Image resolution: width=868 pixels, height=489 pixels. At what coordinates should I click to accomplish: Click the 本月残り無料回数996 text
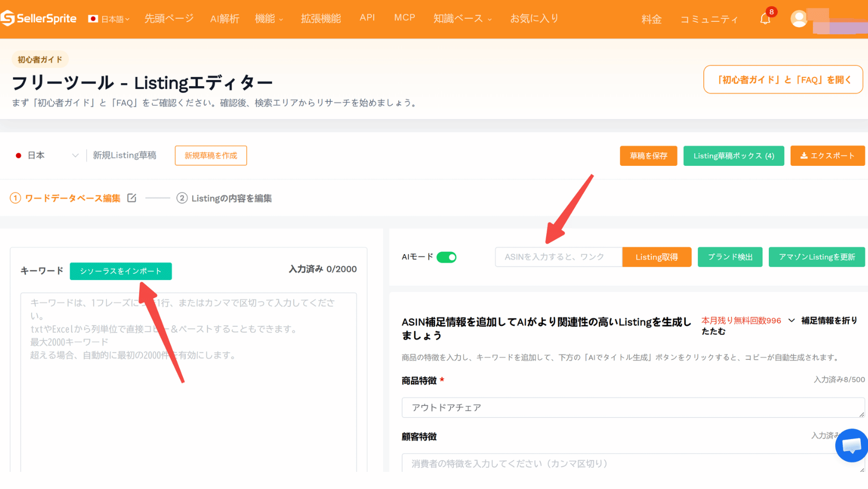pyautogui.click(x=741, y=321)
